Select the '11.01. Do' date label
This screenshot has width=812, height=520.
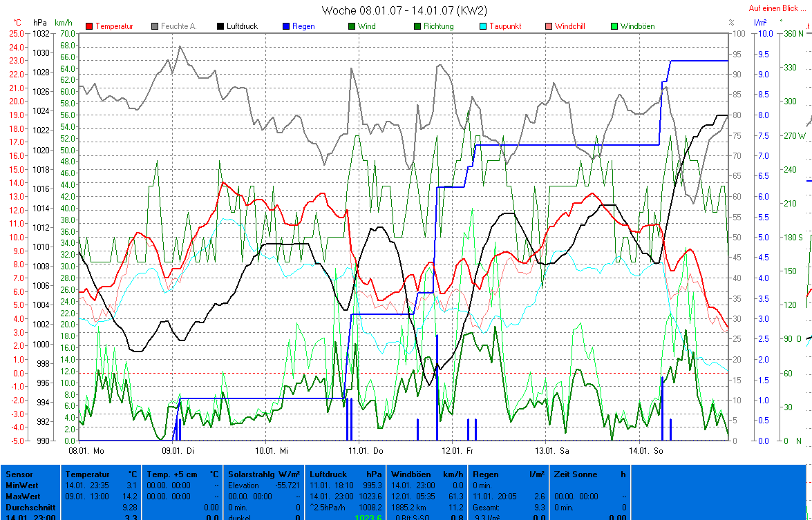click(x=366, y=451)
